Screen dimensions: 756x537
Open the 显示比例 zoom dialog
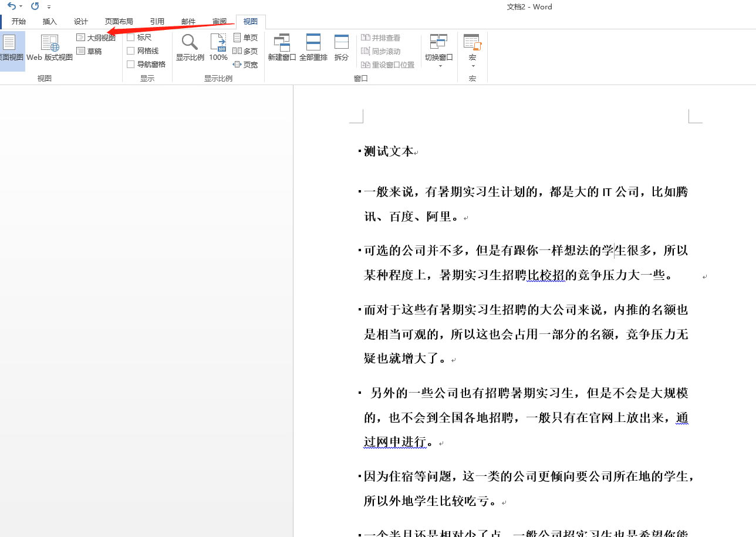coord(190,47)
